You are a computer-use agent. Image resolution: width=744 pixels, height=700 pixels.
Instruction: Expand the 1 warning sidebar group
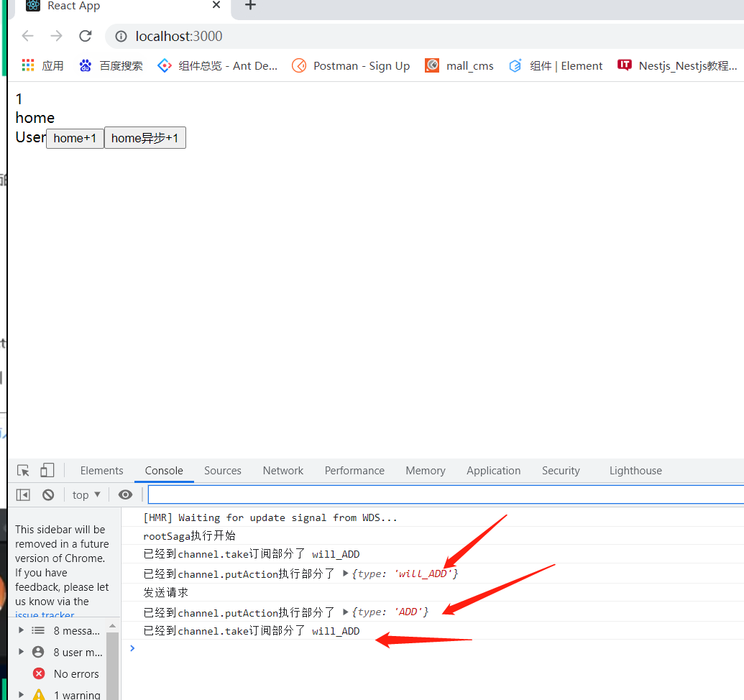(x=21, y=694)
